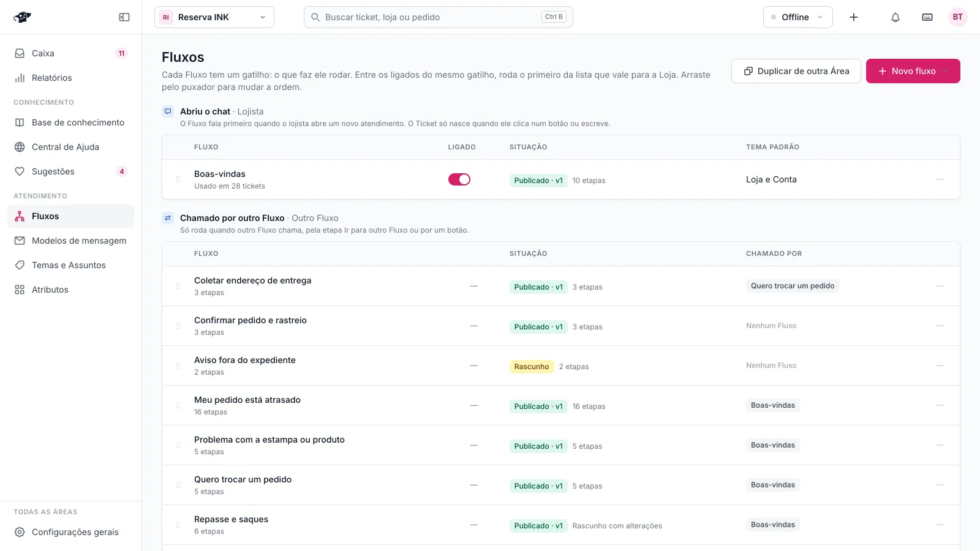The width and height of the screenshot is (980, 551).
Task: Click the plus icon in top bar
Action: tap(854, 17)
